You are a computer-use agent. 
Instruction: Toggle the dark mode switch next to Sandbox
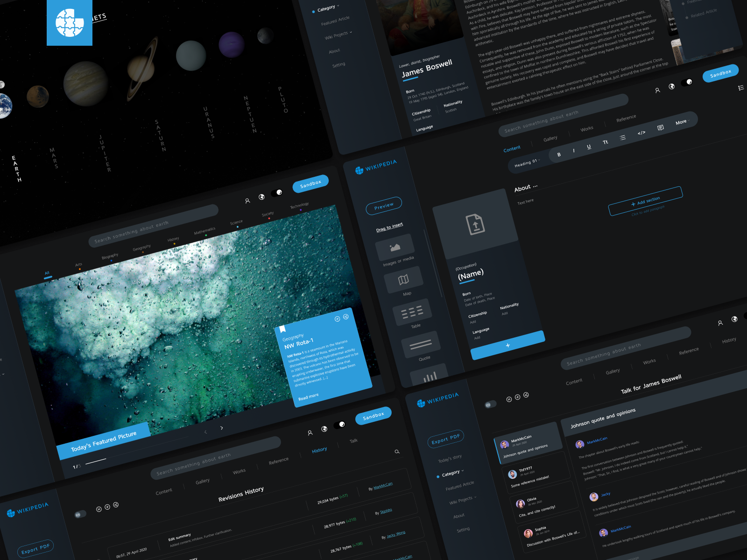(688, 81)
